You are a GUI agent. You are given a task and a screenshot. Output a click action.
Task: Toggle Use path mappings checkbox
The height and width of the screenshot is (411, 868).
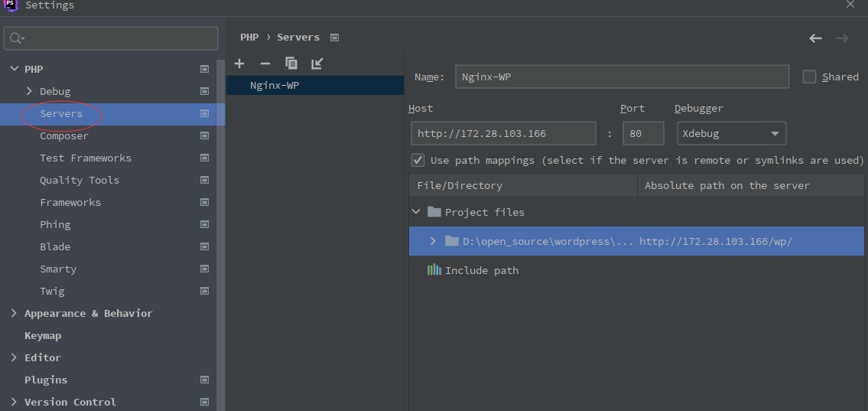(x=418, y=160)
